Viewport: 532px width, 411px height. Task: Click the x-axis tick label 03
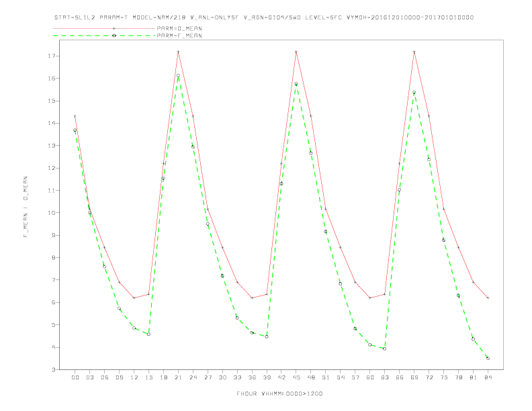[89, 377]
